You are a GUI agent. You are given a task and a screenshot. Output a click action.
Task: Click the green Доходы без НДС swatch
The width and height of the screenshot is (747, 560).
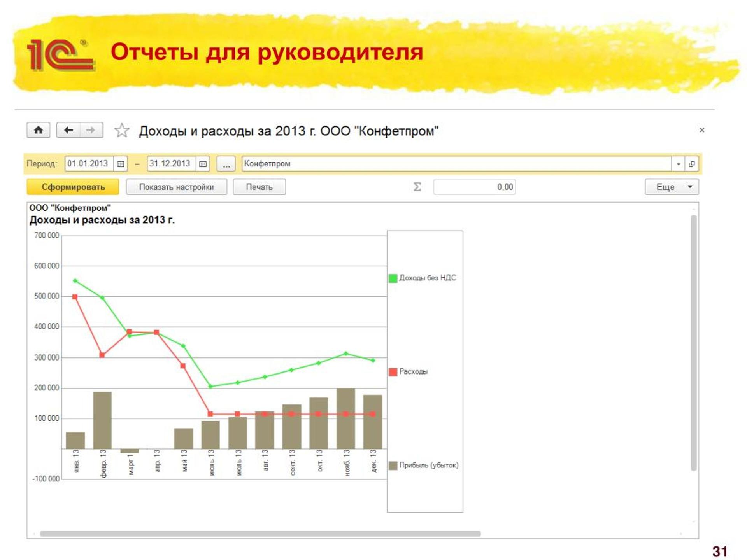click(x=393, y=278)
